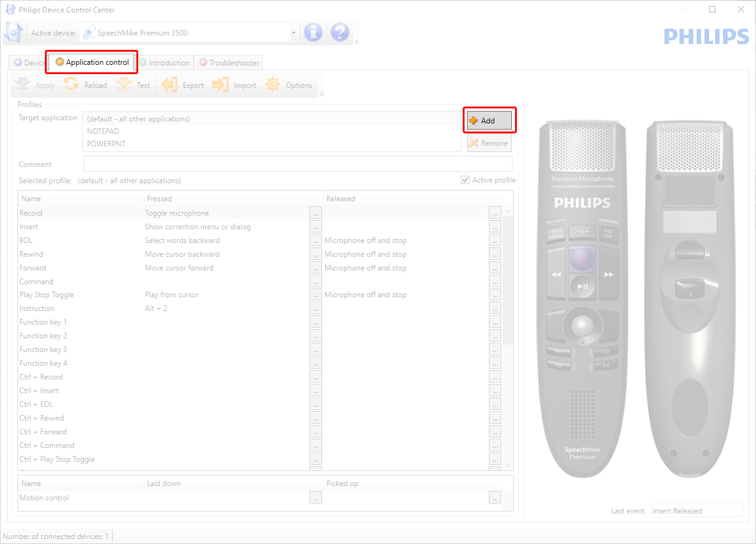
Task: Click the Pressed ellipsis button for Function key 1
Action: point(316,322)
